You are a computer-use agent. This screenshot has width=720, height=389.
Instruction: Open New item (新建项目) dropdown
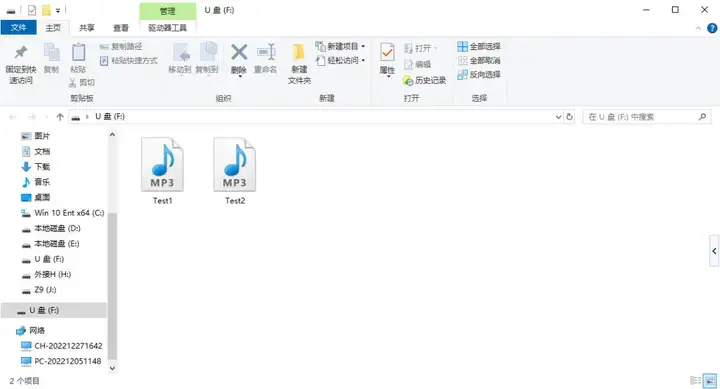tap(340, 46)
